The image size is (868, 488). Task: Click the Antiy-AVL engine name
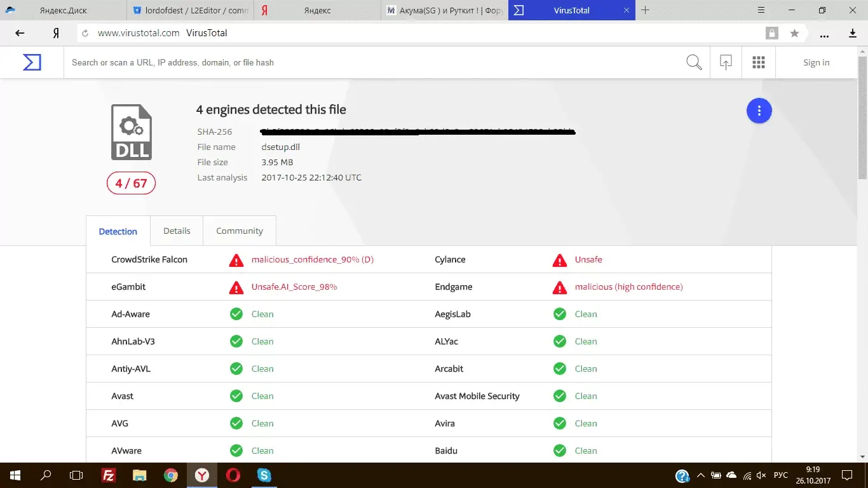coord(131,369)
